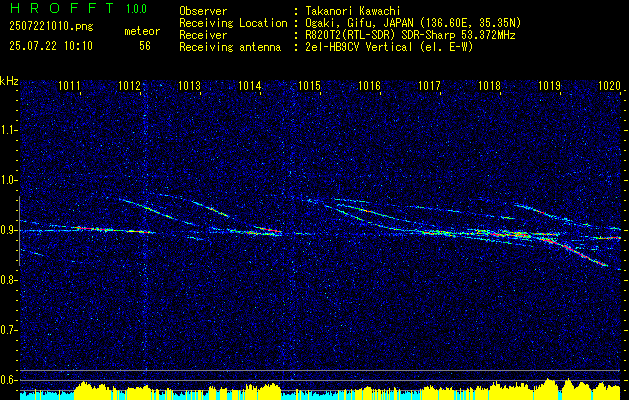Screen dimensions: 629x400
Task: Click the 0.6 frequency axis label
Action: coord(9,380)
